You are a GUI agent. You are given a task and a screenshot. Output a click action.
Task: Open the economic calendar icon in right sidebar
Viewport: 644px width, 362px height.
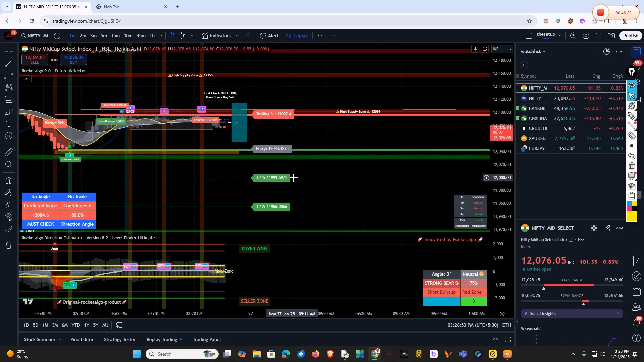click(636, 291)
